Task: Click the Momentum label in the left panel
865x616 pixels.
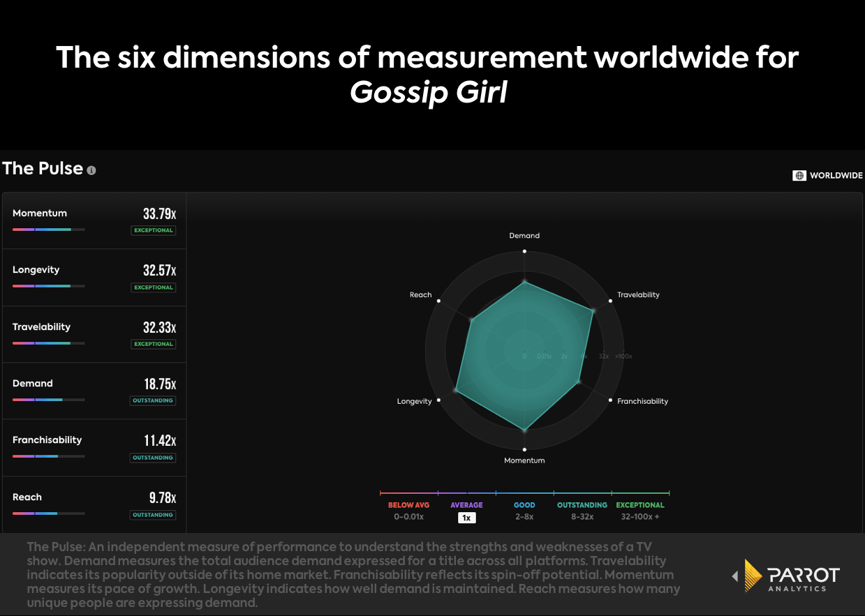Action: [x=40, y=213]
